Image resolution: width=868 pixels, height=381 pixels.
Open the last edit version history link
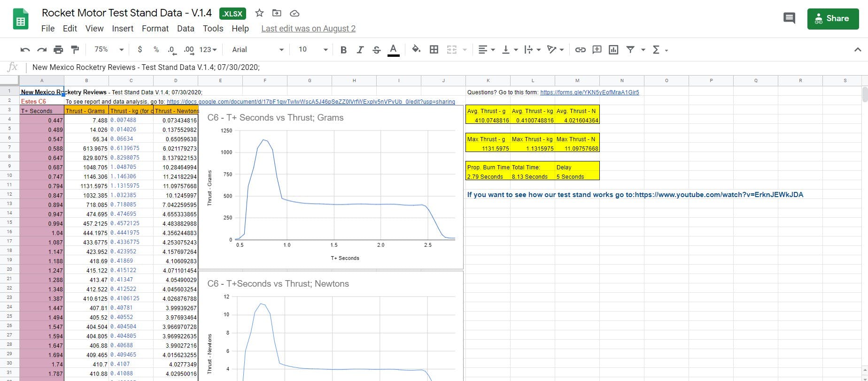pos(308,29)
